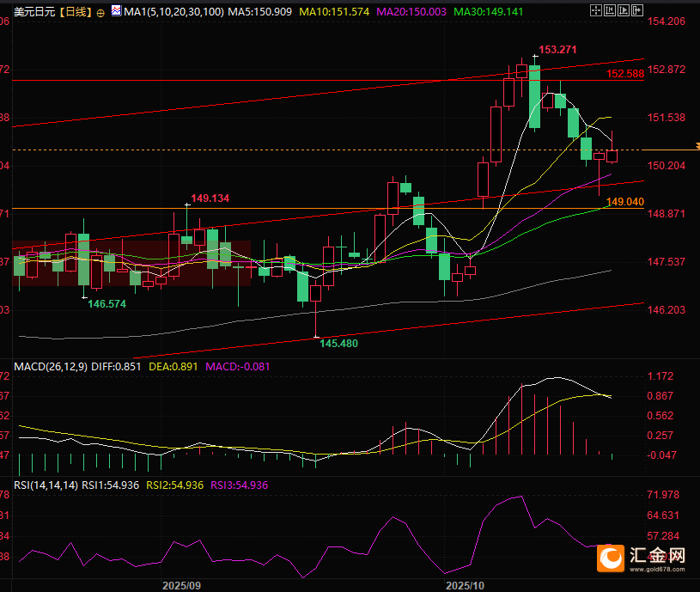Viewport: 700px width, 592px height.
Task: Open the RSI(14,14,14) indicator settings
Action: (x=46, y=485)
